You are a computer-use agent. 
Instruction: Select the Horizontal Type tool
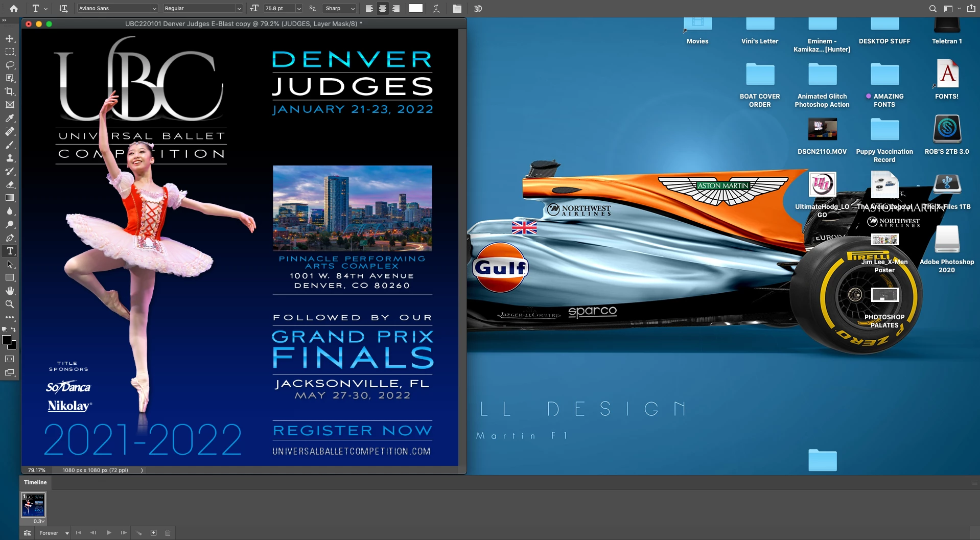[x=10, y=251]
